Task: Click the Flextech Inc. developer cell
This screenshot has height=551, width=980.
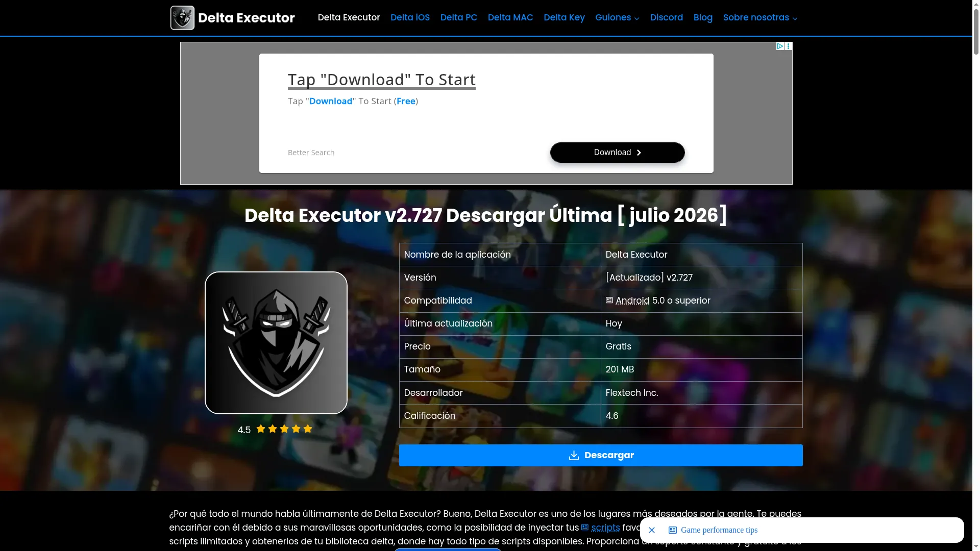Action: click(x=701, y=393)
